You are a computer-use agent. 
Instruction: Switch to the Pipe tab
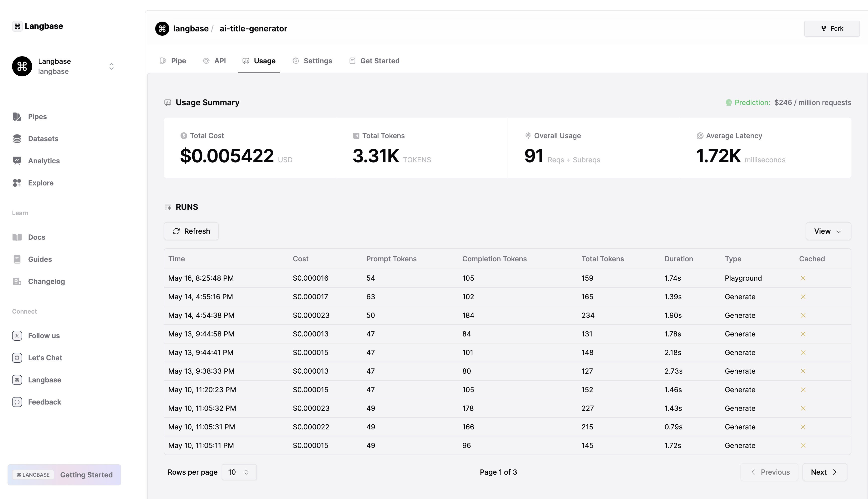tap(173, 61)
